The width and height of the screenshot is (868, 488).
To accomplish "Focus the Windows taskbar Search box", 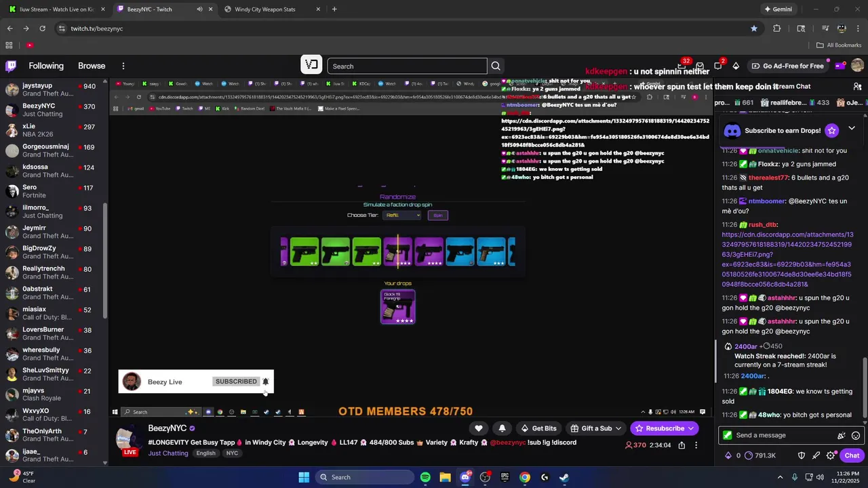I will point(364,477).
